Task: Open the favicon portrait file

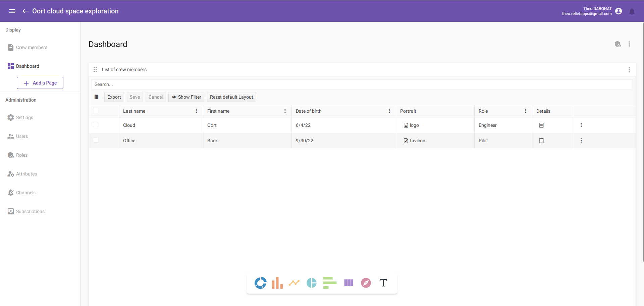Action: 415,141
